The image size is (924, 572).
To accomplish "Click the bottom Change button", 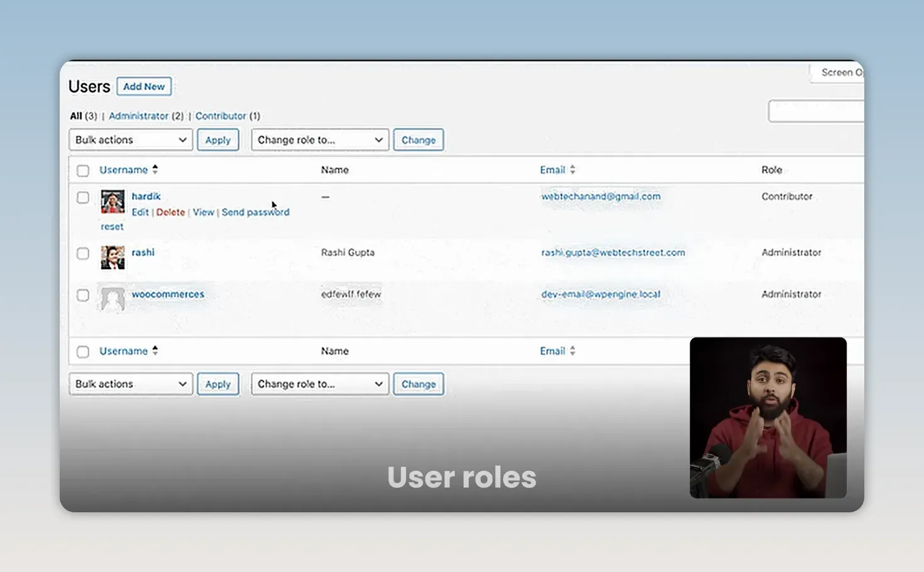I will (419, 383).
